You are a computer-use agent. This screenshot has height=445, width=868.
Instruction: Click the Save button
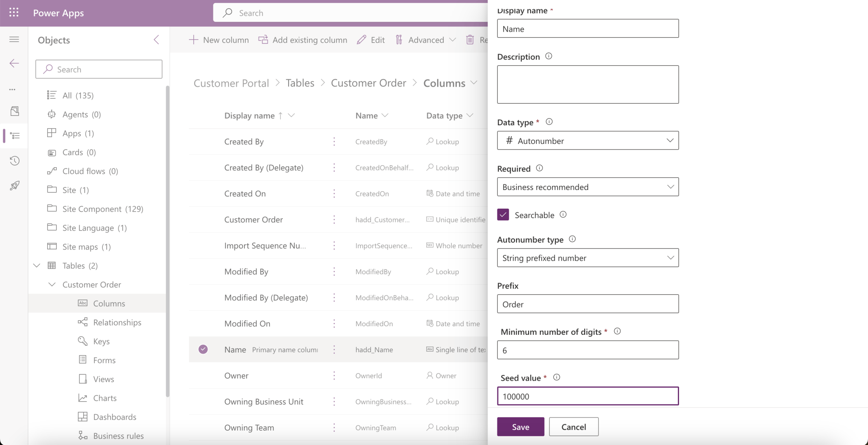click(520, 427)
